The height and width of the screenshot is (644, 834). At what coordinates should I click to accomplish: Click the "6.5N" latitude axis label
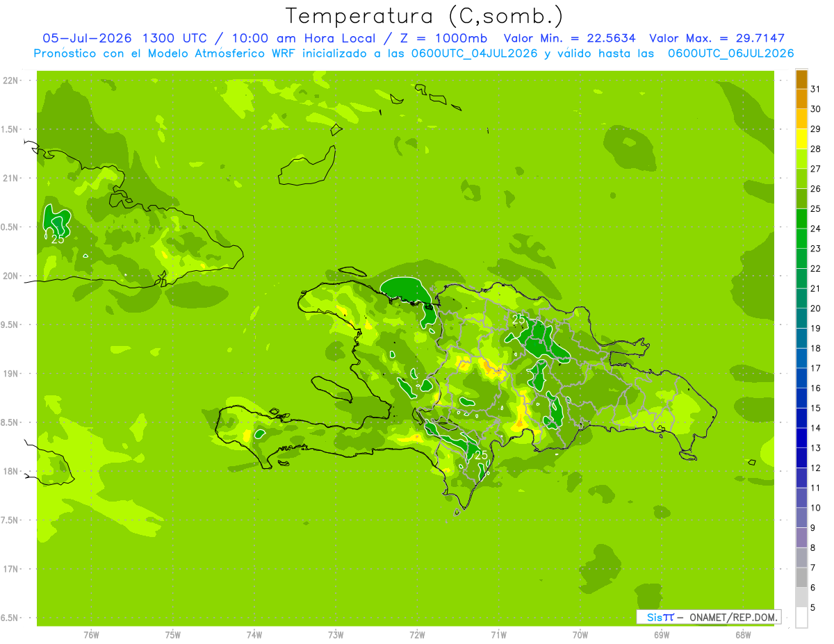(10, 618)
